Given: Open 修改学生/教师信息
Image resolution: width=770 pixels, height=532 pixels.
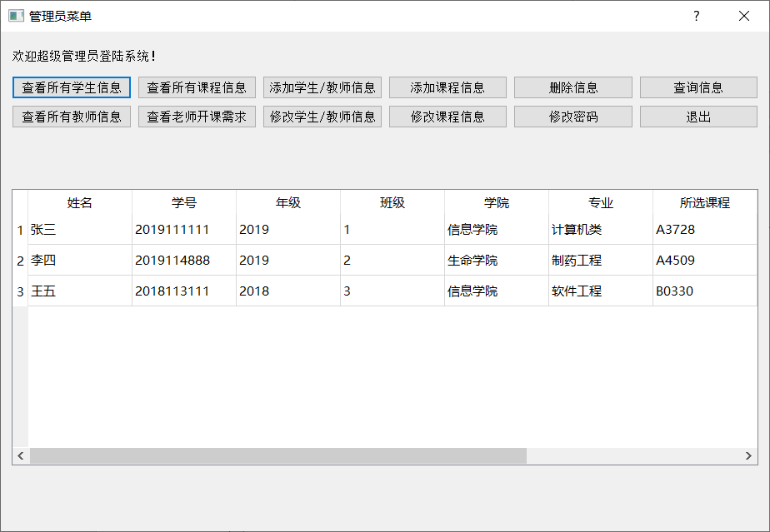Looking at the screenshot, I should (x=322, y=117).
